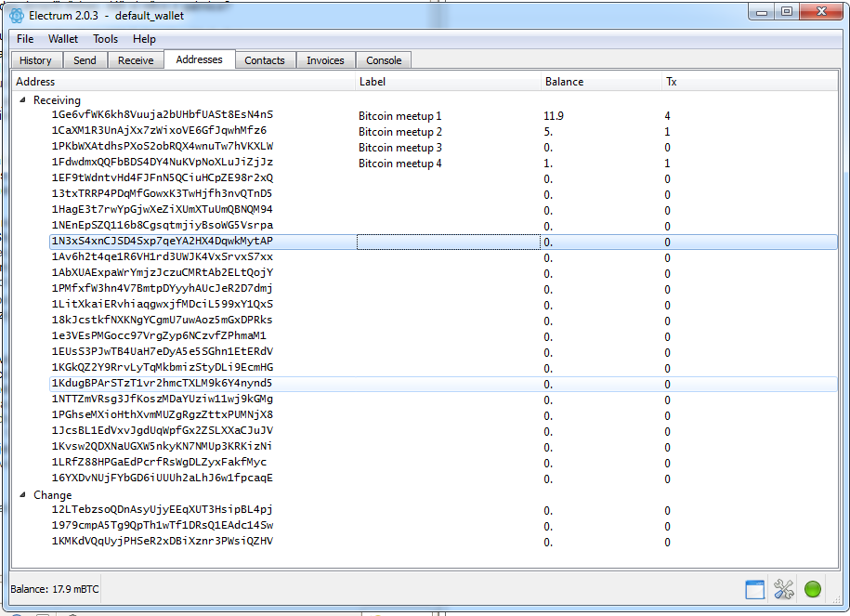Select address 1CaXM1R3UnAjXx7zWixoVE6GfJqwhMfz6
850x616 pixels.
[x=159, y=130]
